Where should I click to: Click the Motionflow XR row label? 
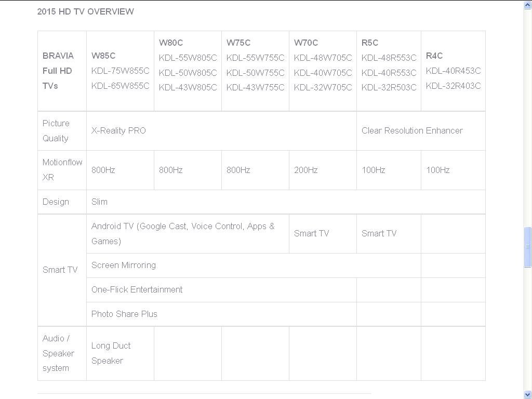pos(62,170)
